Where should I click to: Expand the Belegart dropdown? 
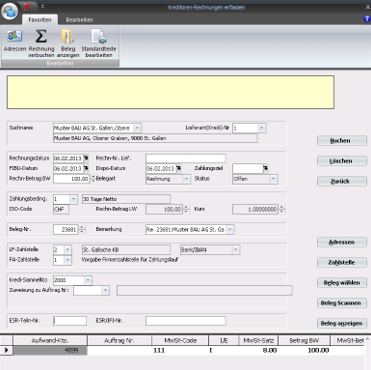tap(186, 179)
